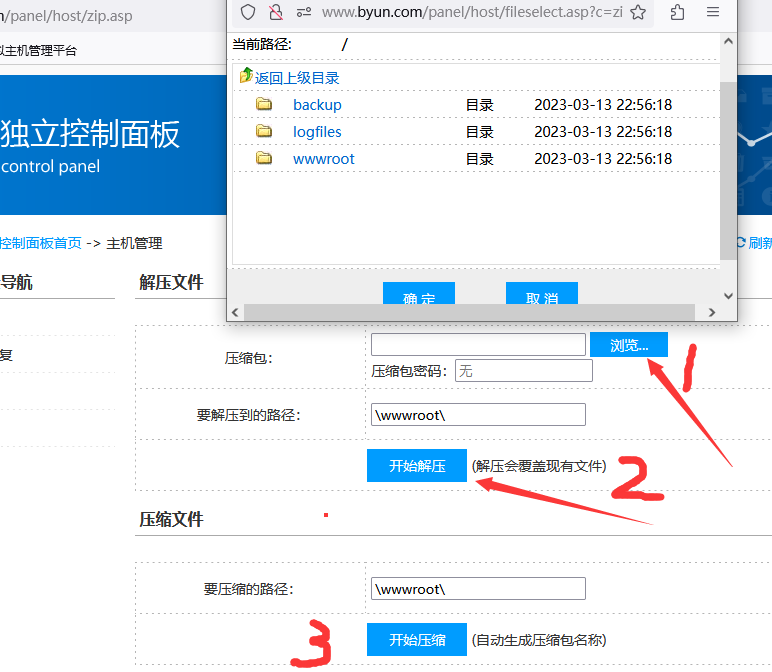Click the insecure connection padlock icon
The width and height of the screenshot is (772, 672).
(x=276, y=12)
